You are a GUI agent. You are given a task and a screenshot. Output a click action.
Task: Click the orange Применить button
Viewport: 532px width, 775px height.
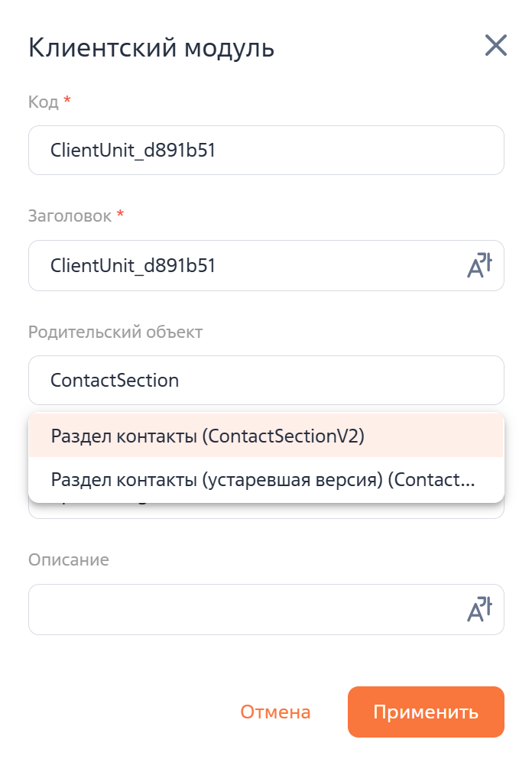click(x=426, y=712)
